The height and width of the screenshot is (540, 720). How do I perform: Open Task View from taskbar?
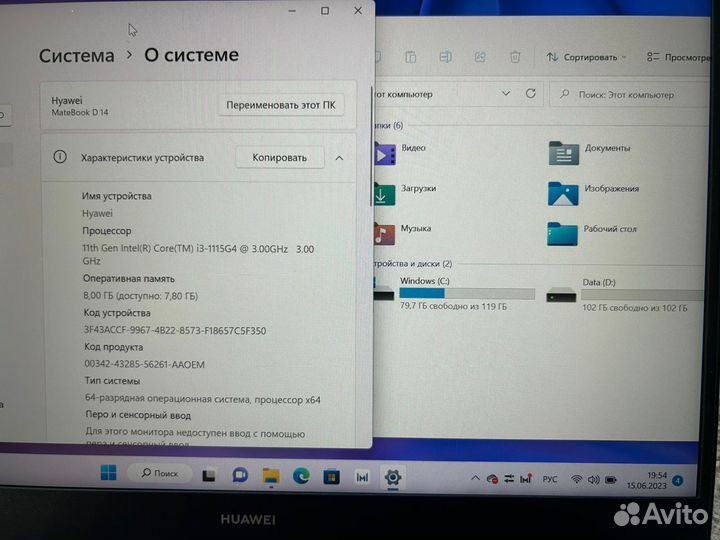click(209, 476)
